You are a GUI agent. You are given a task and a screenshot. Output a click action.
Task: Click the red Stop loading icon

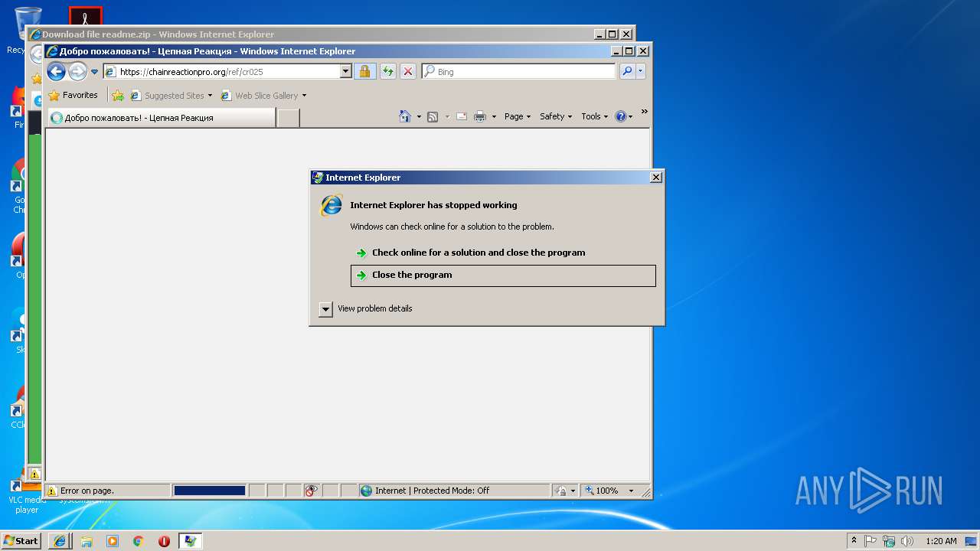408,72
